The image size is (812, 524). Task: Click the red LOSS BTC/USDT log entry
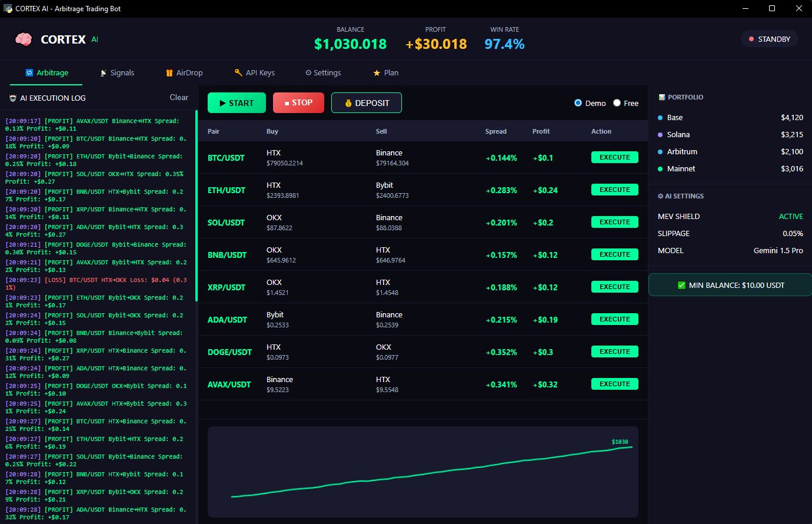coord(96,284)
